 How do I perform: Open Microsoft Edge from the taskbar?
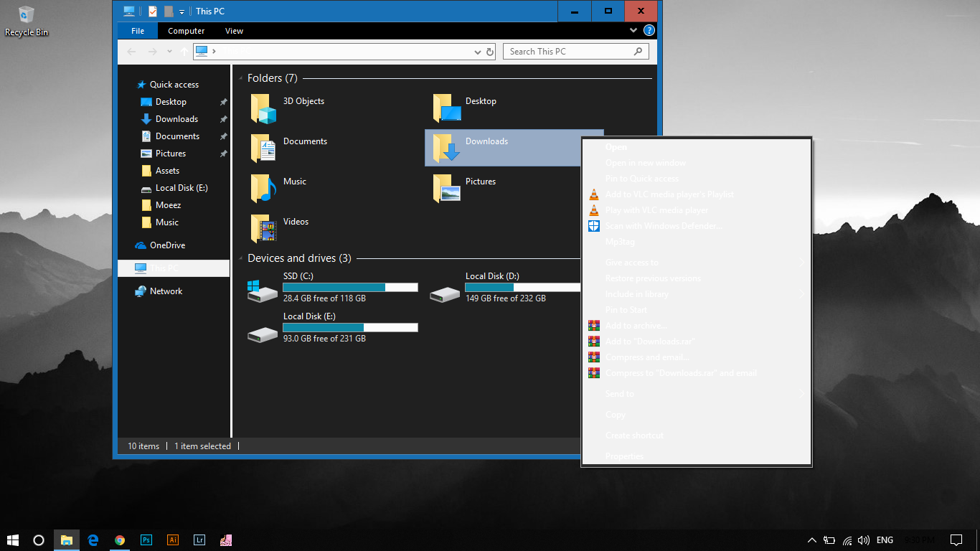93,540
